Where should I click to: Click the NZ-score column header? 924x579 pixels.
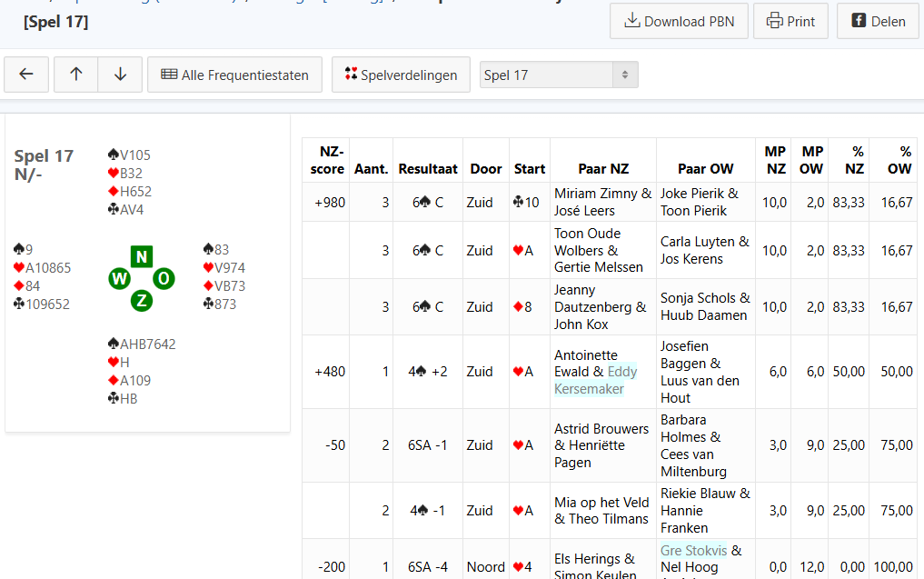pyautogui.click(x=327, y=160)
